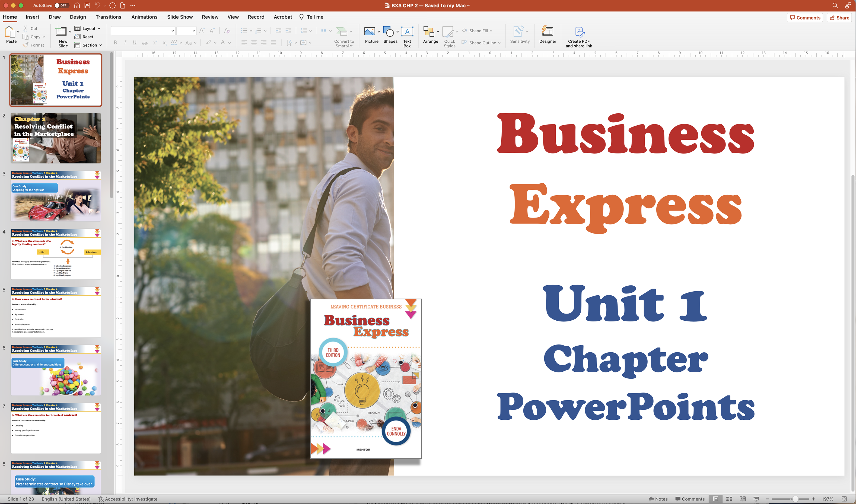The image size is (856, 504).
Task: Click the Comments button at top right
Action: coord(805,18)
